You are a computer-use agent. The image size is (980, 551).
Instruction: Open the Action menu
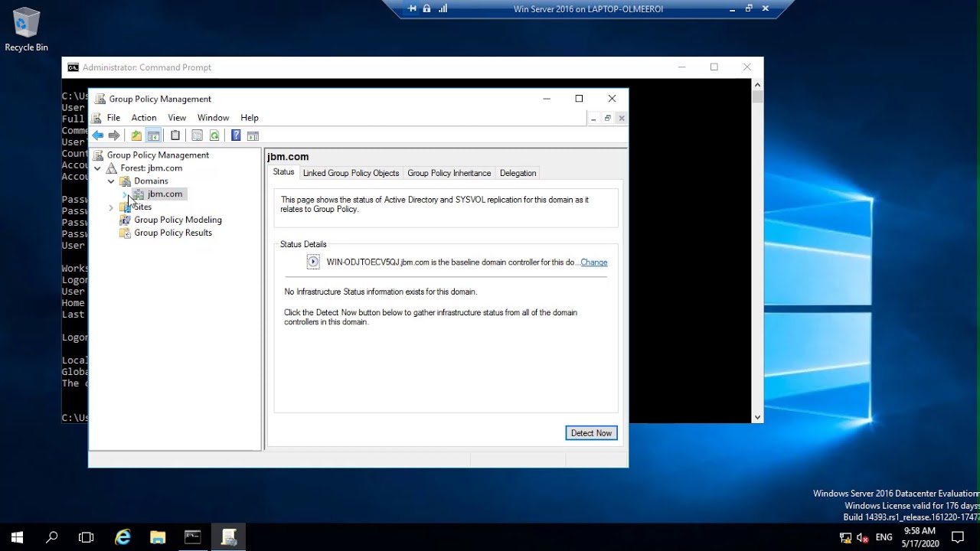[x=144, y=118]
